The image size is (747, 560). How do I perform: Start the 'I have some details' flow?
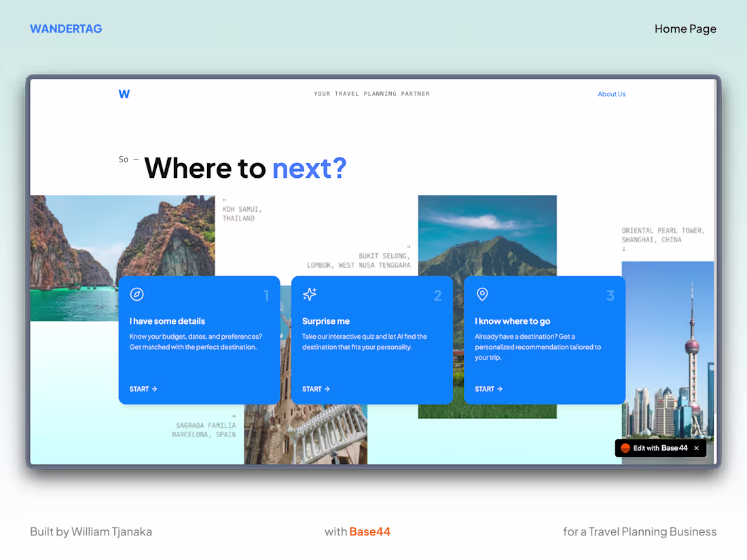[143, 389]
